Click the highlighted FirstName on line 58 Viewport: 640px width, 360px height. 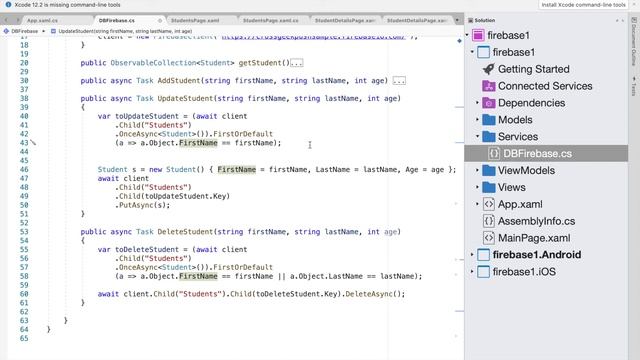(198, 276)
